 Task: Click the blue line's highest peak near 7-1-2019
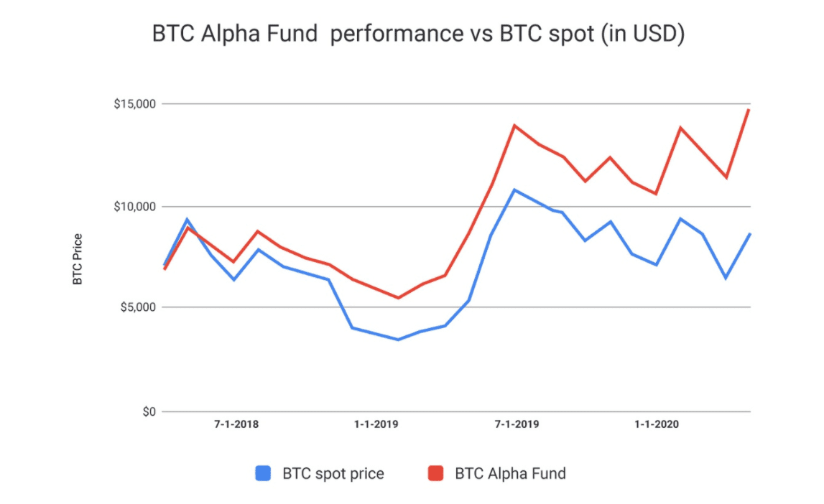[514, 190]
